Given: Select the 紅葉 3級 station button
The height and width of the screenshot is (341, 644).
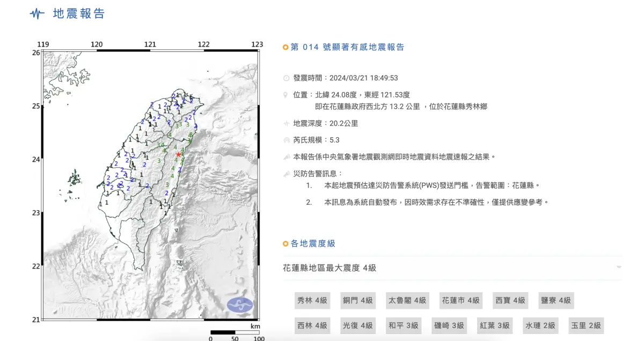Looking at the screenshot, I should [x=495, y=325].
